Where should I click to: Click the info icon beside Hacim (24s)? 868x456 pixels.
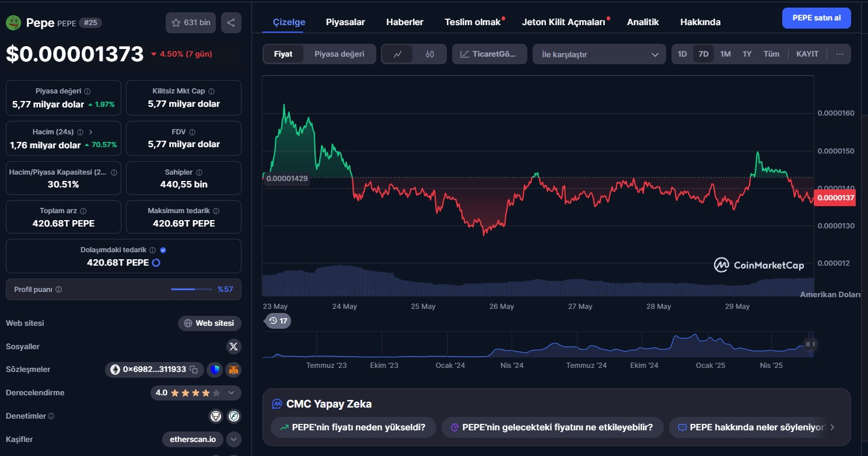coord(80,133)
